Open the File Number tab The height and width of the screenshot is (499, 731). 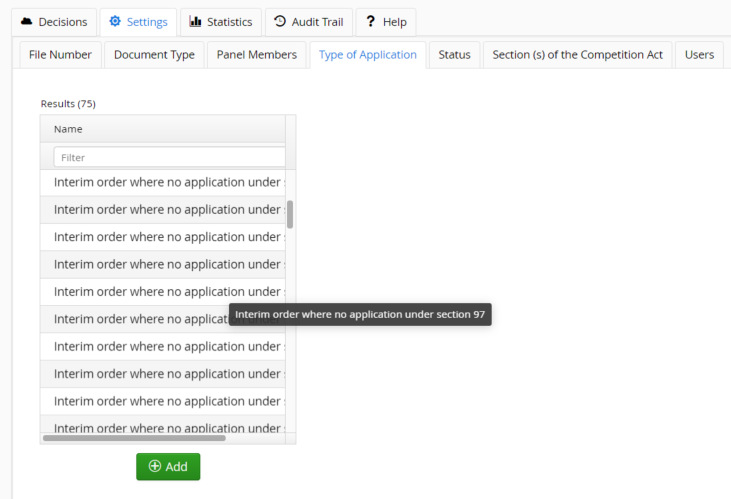tap(60, 55)
